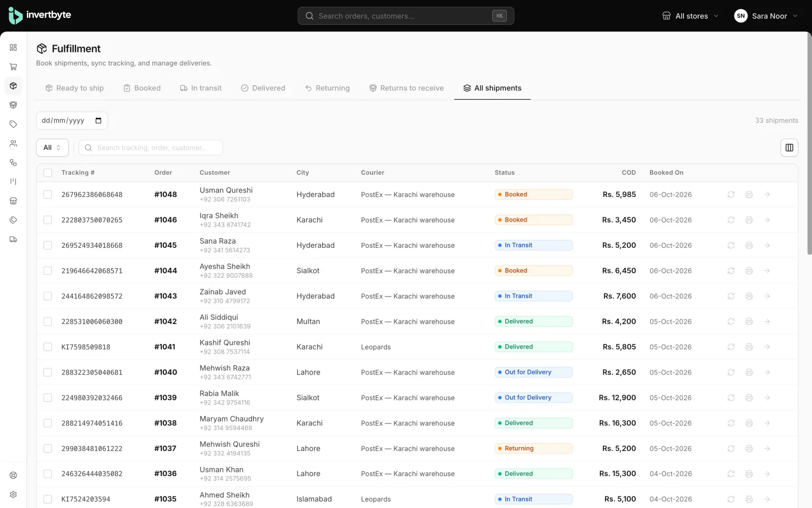Click the global search orders field

pos(406,16)
